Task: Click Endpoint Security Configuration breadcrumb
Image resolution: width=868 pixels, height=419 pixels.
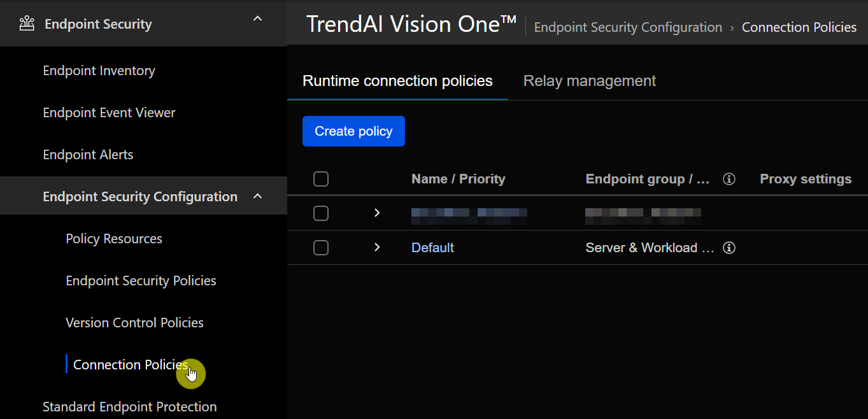Action: click(x=628, y=27)
